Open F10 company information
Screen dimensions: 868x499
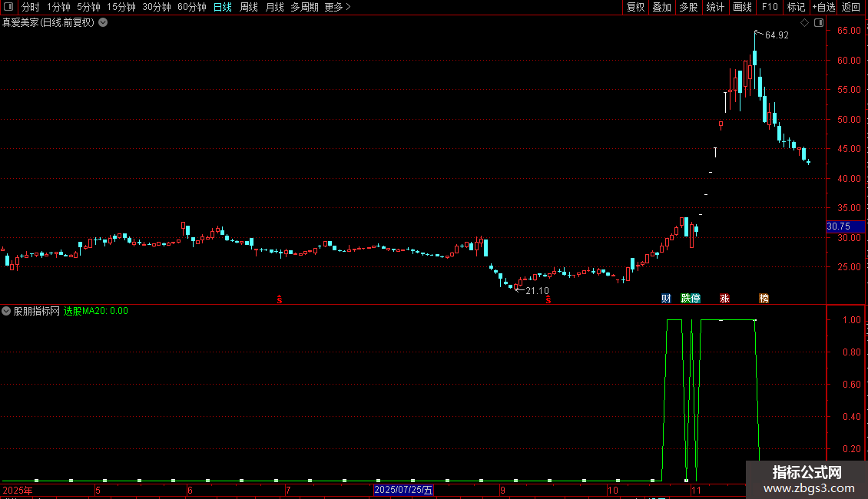[x=770, y=7]
